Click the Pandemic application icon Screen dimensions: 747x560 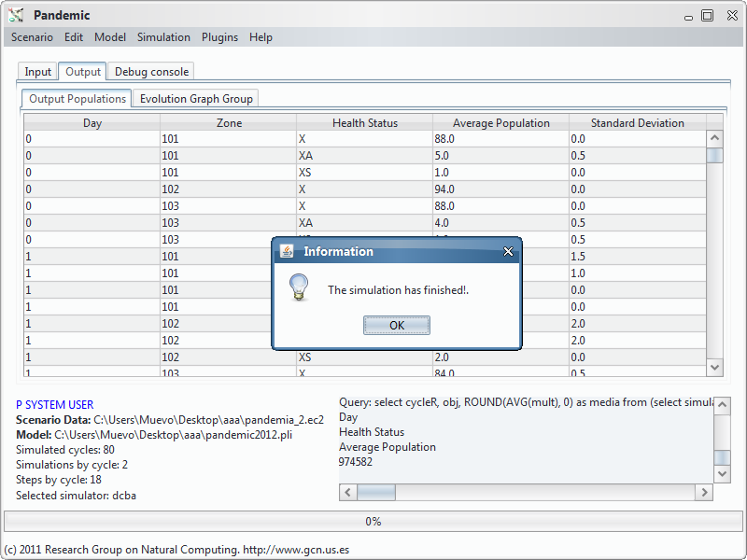click(16, 15)
